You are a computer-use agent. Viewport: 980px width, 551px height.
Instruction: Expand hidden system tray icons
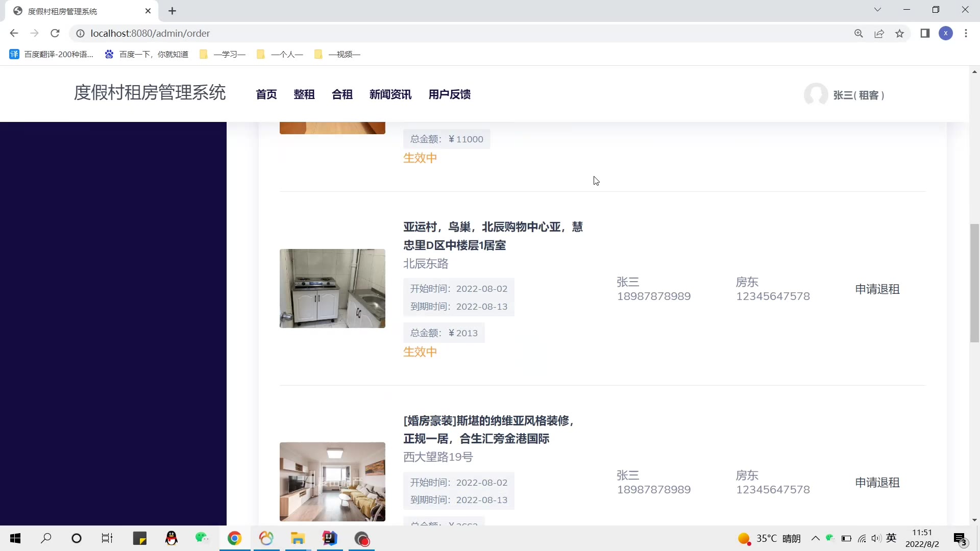point(815,538)
